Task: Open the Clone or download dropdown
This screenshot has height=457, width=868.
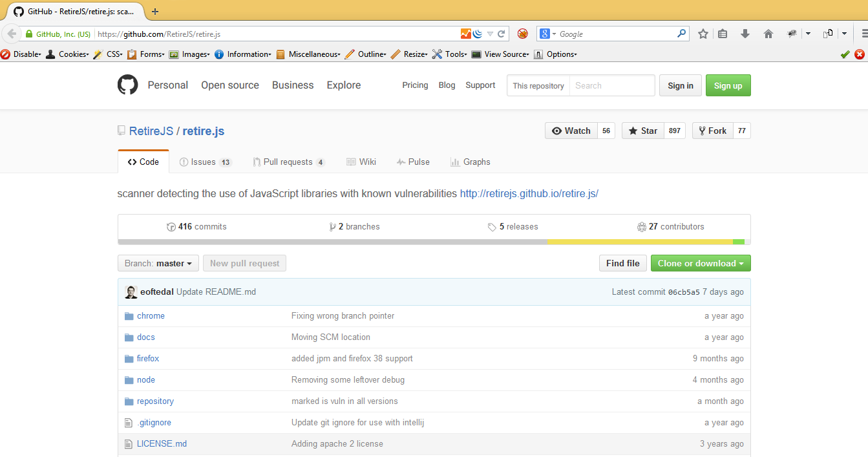Action: click(700, 263)
